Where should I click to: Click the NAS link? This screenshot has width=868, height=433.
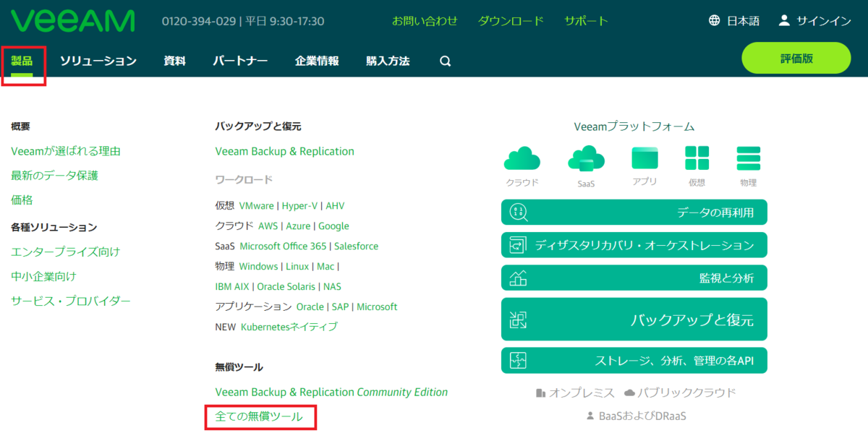pos(332,286)
